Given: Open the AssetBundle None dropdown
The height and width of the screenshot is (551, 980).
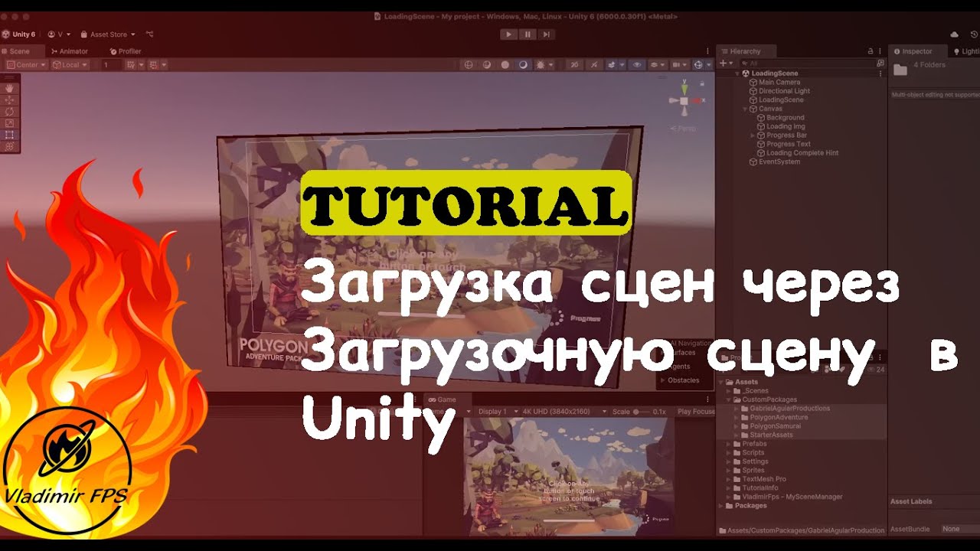Looking at the screenshot, I should pyautogui.click(x=960, y=529).
